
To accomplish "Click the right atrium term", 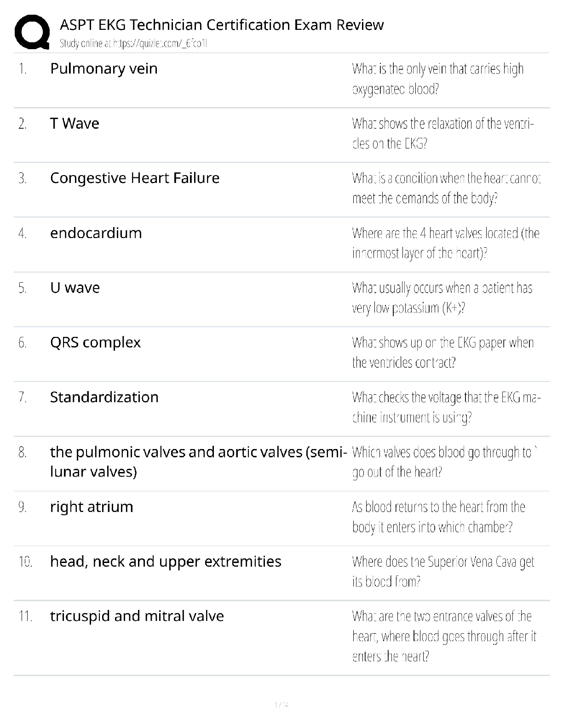I will (x=92, y=507).
